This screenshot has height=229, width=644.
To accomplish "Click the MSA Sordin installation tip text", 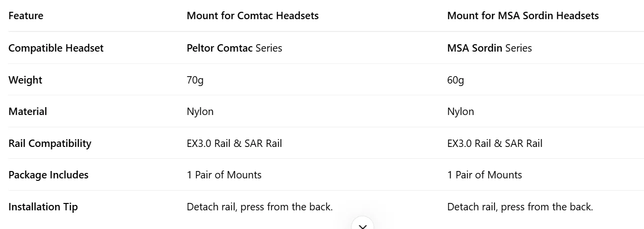I will click(520, 207).
